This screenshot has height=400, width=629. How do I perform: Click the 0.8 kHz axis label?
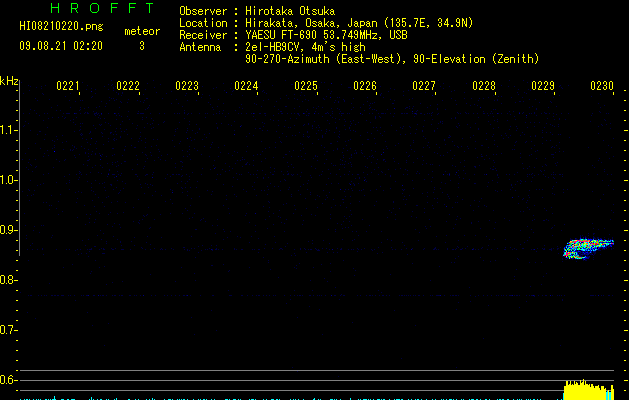tap(8, 280)
